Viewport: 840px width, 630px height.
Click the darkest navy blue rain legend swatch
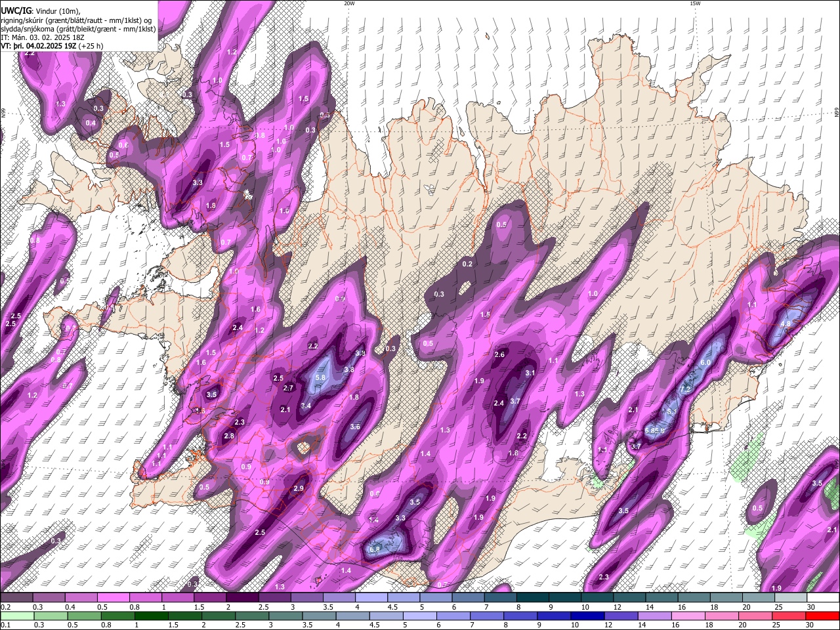[586, 616]
